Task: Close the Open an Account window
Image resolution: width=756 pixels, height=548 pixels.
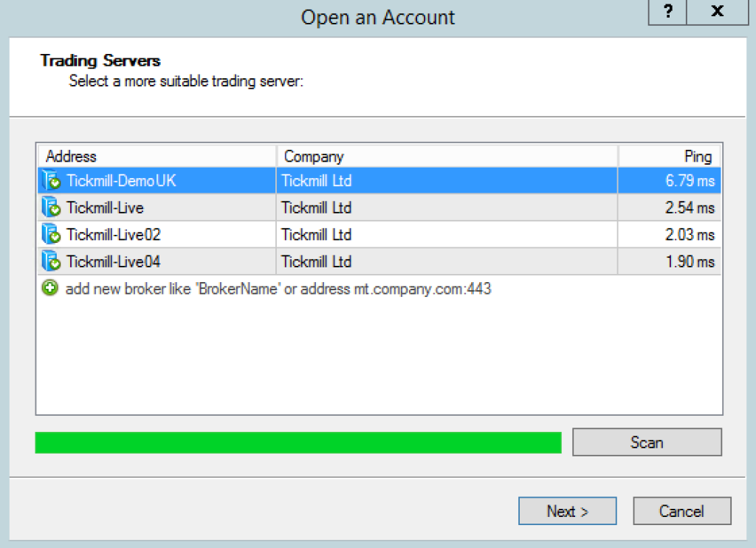Action: (718, 12)
